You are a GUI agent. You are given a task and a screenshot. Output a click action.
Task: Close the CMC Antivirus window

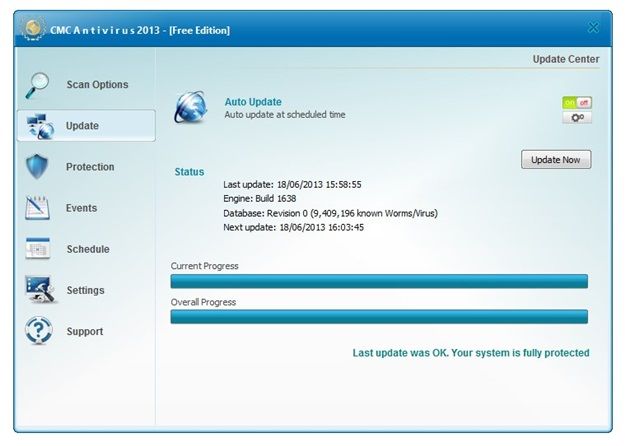point(593,28)
